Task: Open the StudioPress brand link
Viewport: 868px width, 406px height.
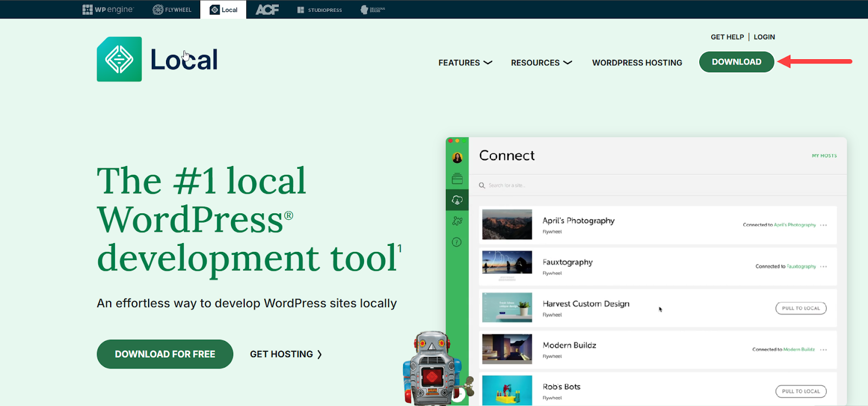Action: (x=320, y=10)
